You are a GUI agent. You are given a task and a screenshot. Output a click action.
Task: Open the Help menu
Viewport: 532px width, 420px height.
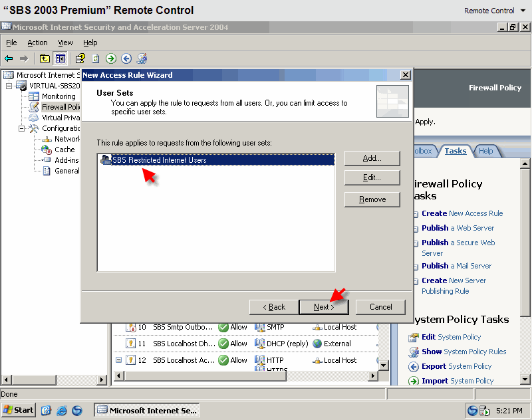[x=90, y=43]
